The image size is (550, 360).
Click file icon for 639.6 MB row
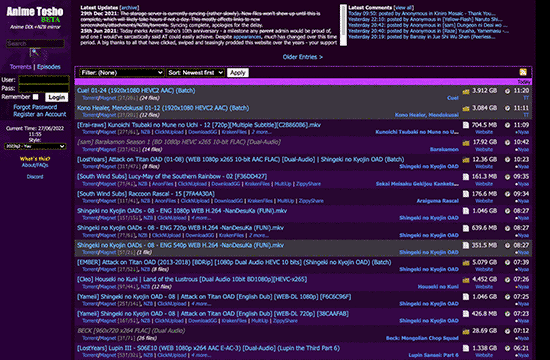[x=466, y=228]
